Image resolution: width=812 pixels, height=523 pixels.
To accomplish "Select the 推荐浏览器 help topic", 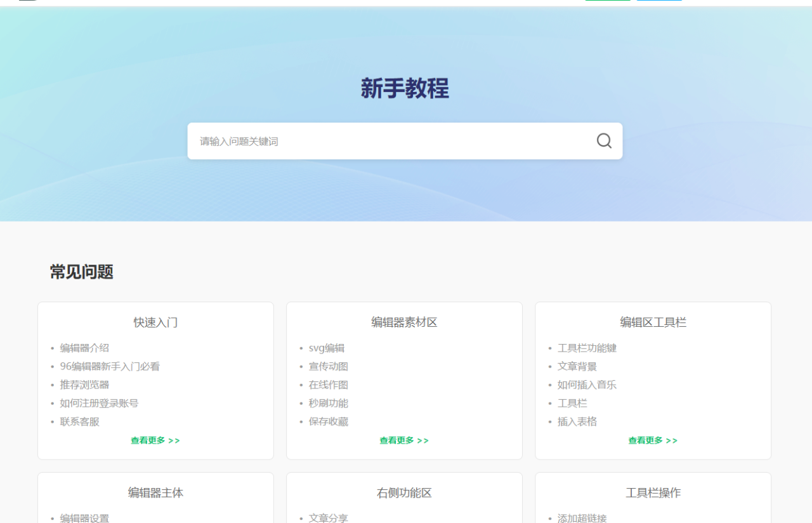I will click(x=84, y=385).
